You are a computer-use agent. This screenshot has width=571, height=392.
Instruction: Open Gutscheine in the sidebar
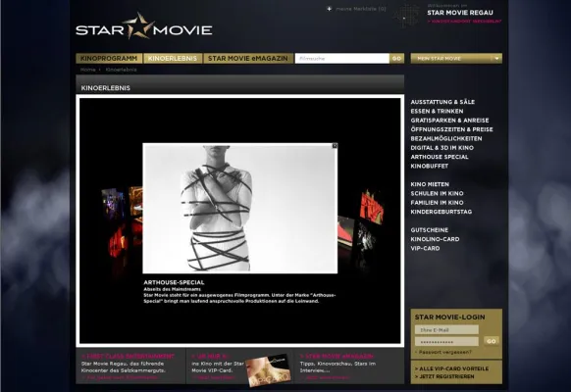(430, 230)
